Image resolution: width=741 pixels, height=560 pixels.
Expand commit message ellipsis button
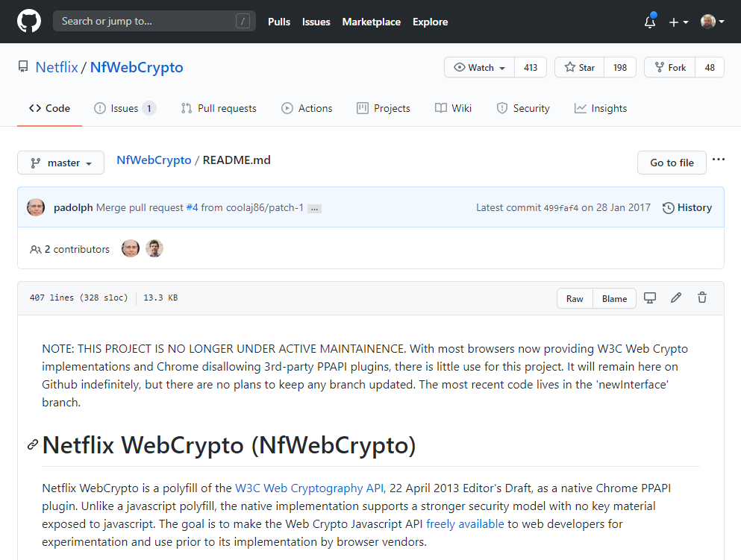314,208
